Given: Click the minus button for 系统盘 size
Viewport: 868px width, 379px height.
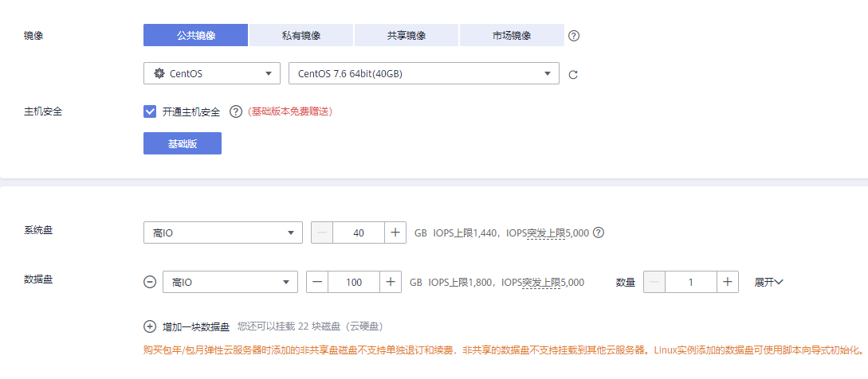Looking at the screenshot, I should click(322, 232).
